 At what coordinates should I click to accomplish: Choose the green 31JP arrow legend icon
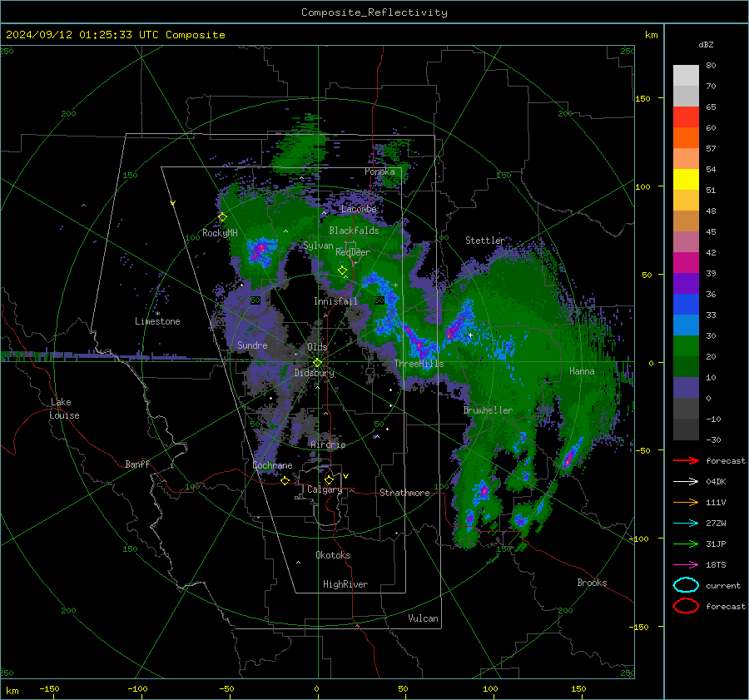pyautogui.click(x=686, y=544)
